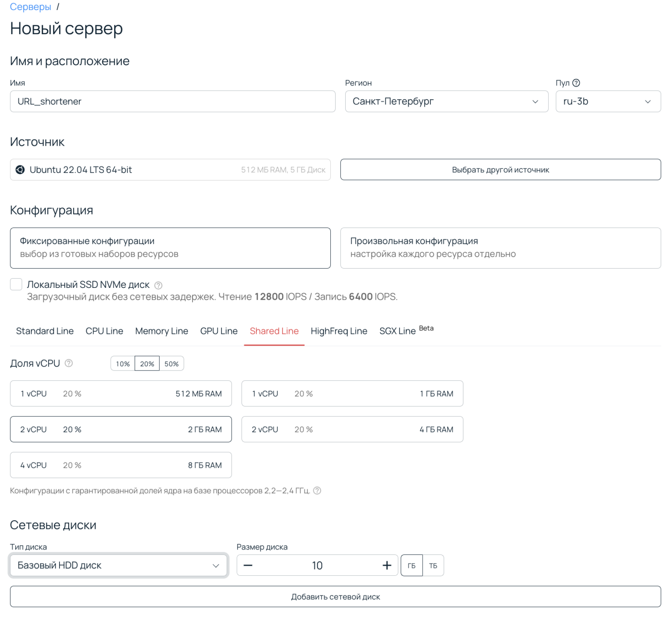Choose the 4 vCPU 8 ГБ RAM configuration
The width and height of the screenshot is (672, 620).
point(121,465)
